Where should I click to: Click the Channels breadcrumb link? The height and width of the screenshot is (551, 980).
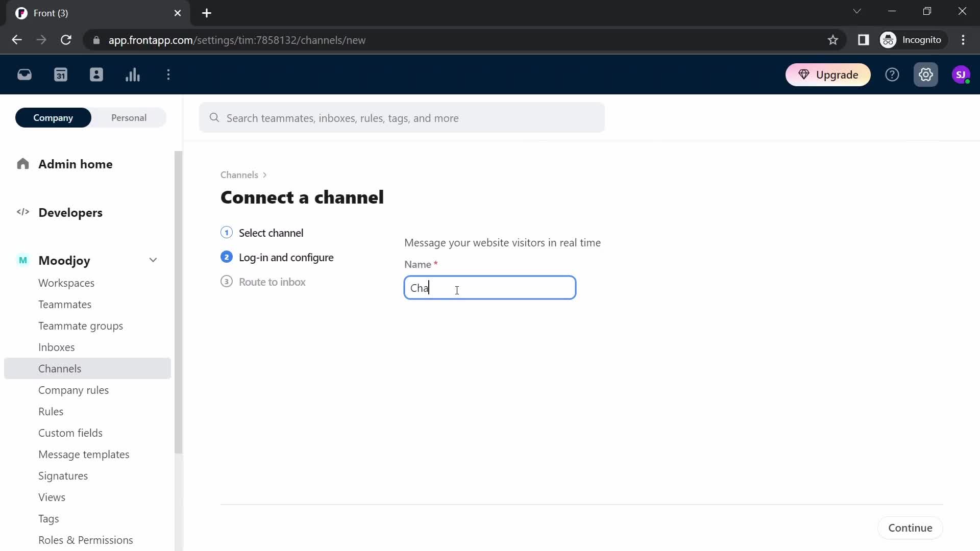(240, 174)
